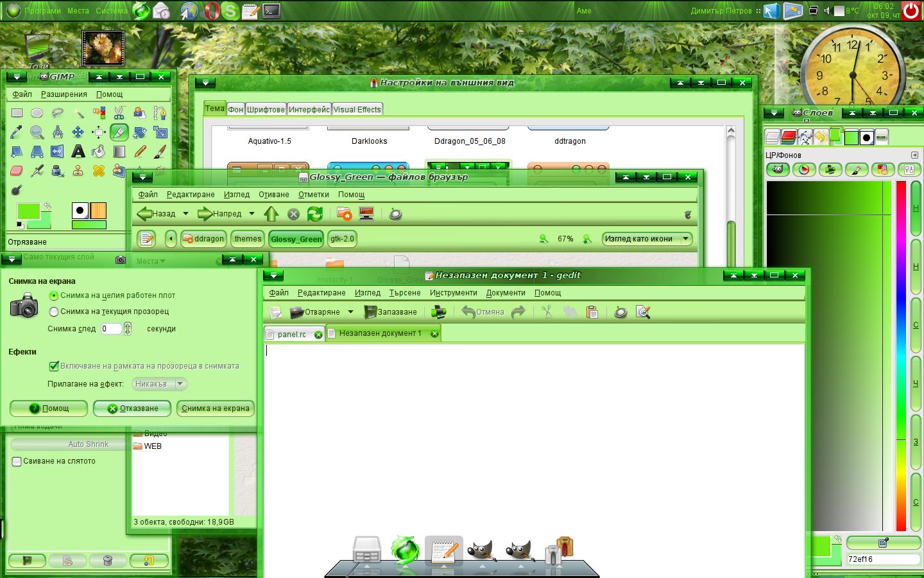Click the new document icon in gedit

coord(276,312)
